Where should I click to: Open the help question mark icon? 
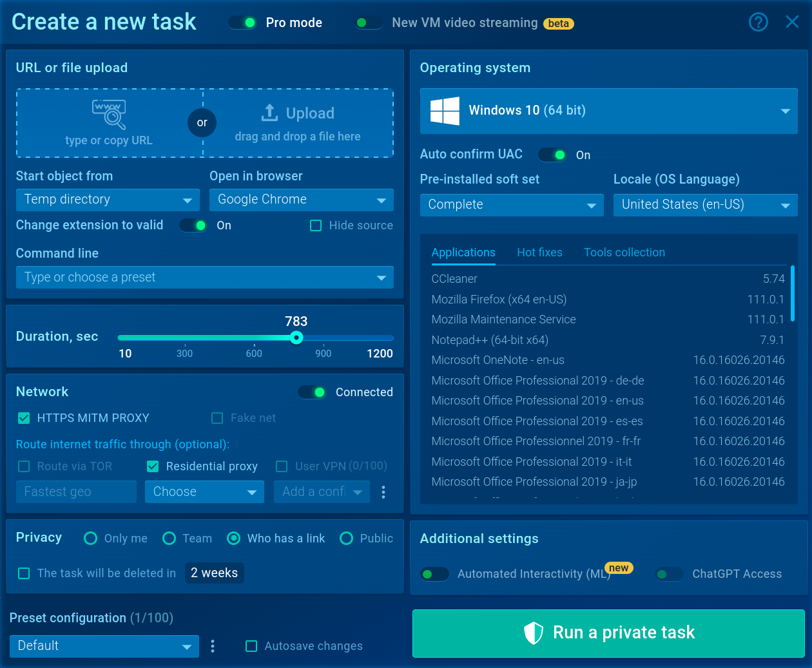click(x=759, y=23)
